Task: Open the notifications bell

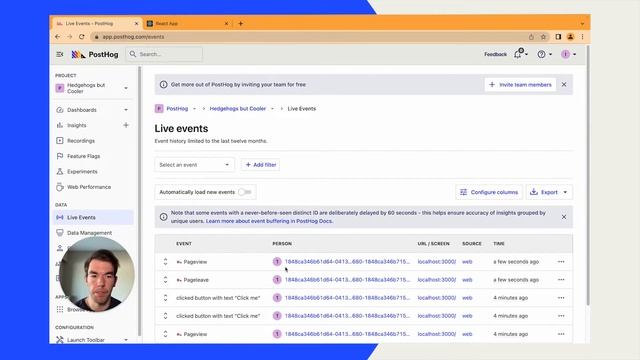Action: (518, 54)
